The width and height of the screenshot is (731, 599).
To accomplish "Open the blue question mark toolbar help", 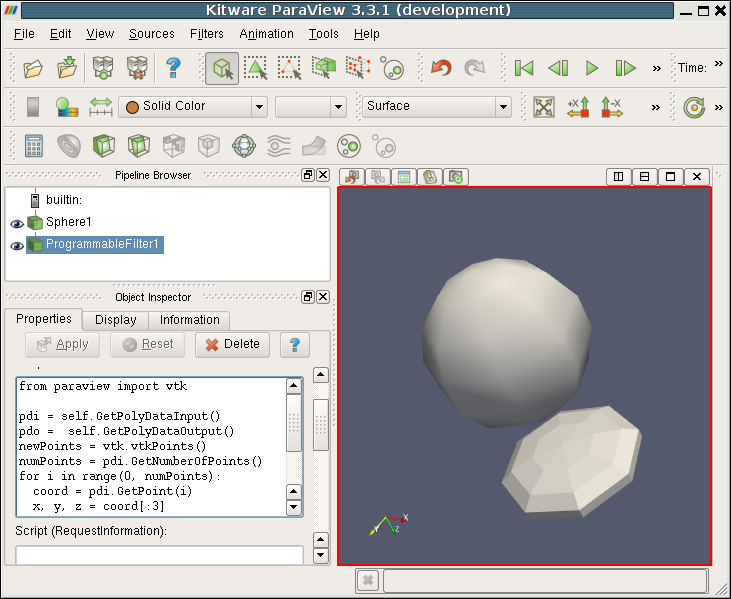I will [x=173, y=68].
